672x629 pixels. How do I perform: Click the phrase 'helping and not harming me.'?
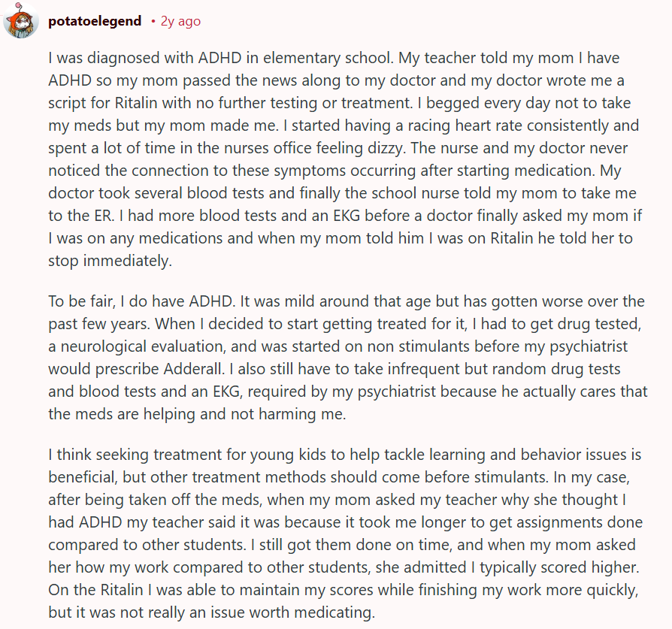(x=245, y=414)
